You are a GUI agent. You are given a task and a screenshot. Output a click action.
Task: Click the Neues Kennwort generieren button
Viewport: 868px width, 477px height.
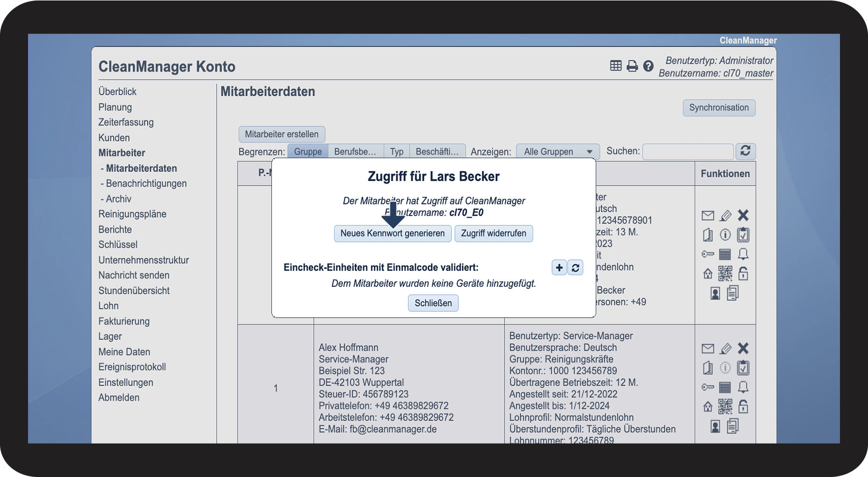click(x=392, y=233)
